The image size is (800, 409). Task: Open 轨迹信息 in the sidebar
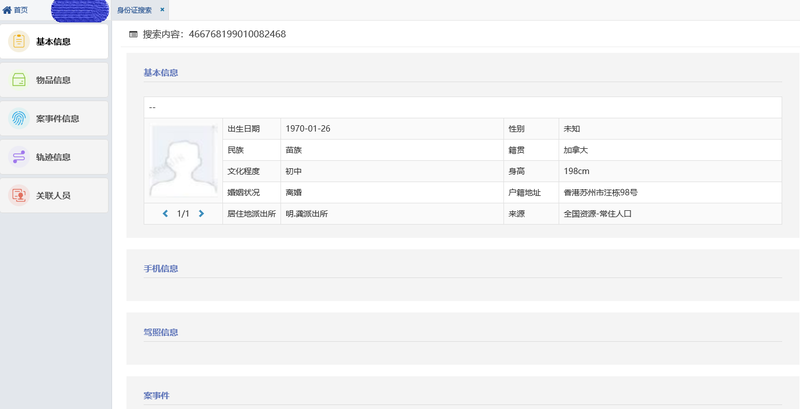point(54,157)
